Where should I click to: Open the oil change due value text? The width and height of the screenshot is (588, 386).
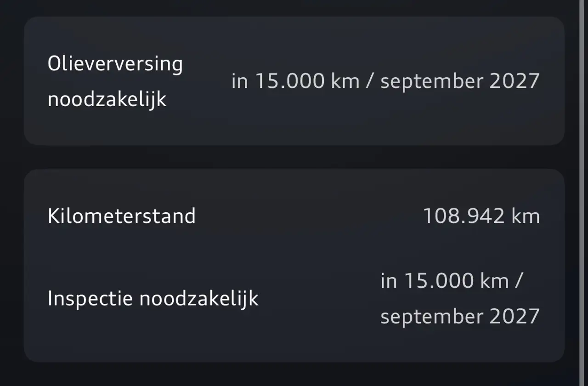tap(385, 81)
